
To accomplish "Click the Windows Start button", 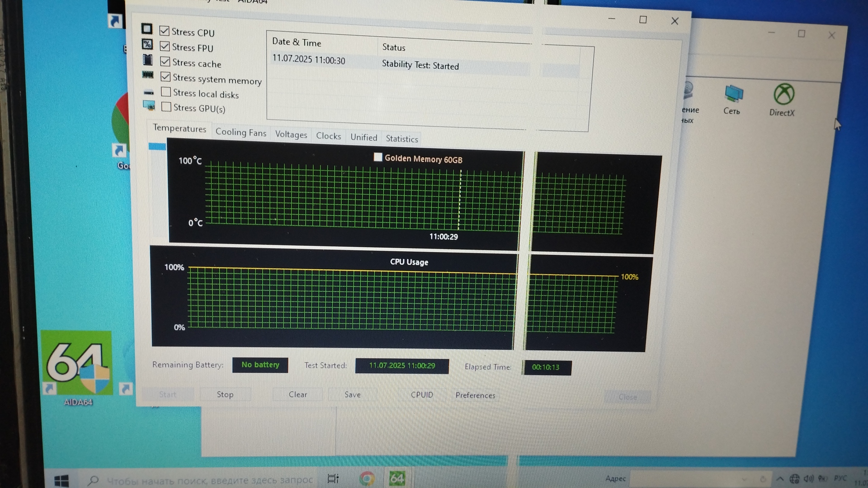I will click(x=61, y=480).
